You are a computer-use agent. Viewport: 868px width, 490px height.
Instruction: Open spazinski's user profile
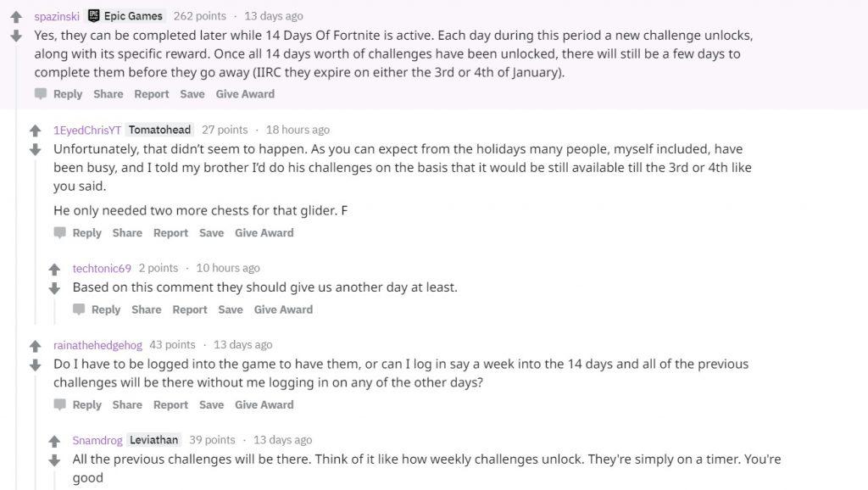pyautogui.click(x=58, y=16)
